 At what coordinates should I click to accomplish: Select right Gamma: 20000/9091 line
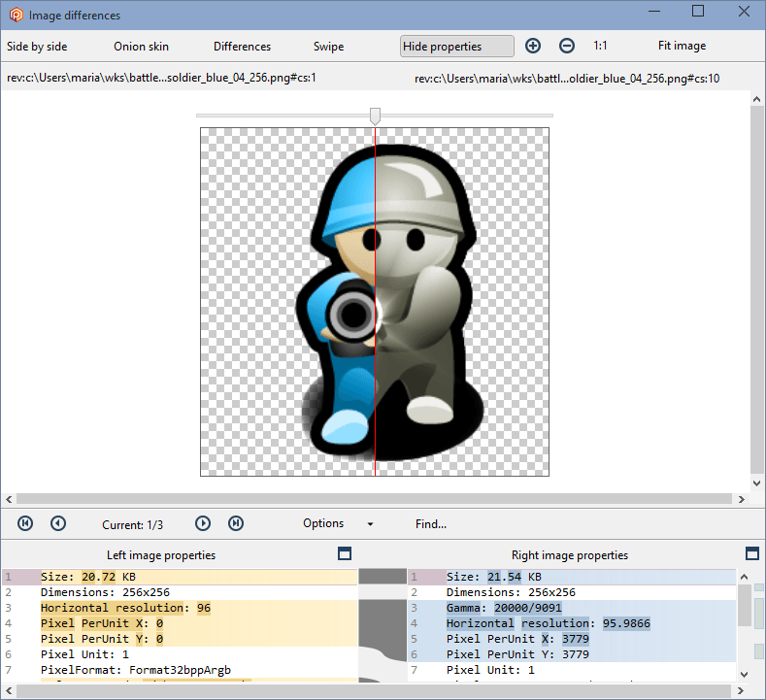[572, 608]
